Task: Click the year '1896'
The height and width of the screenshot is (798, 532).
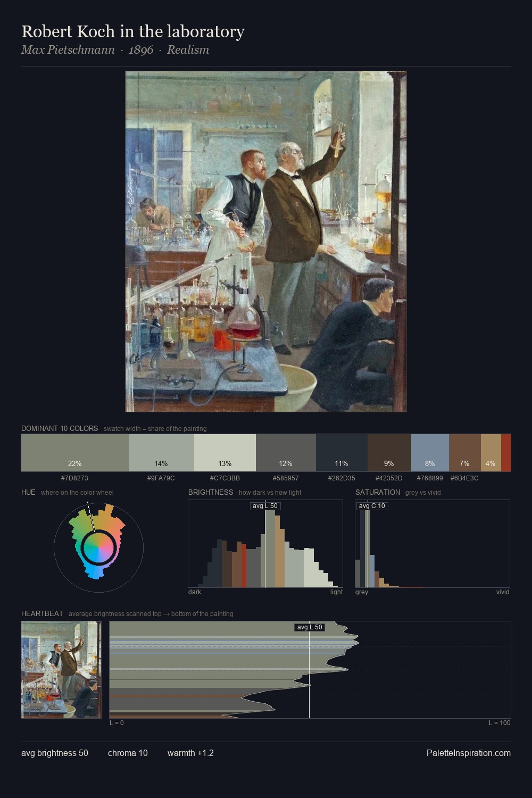Action: 141,50
